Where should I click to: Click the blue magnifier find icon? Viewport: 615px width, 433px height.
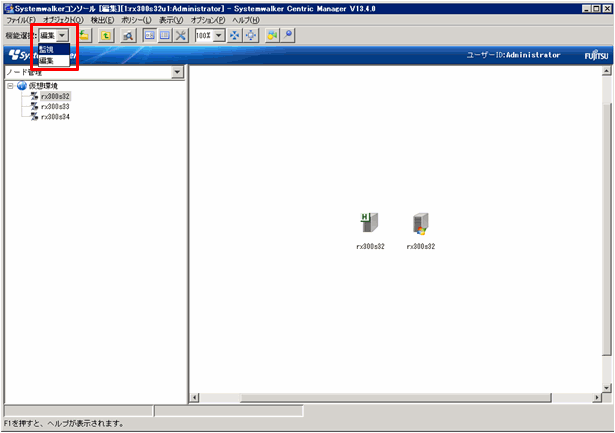point(288,35)
